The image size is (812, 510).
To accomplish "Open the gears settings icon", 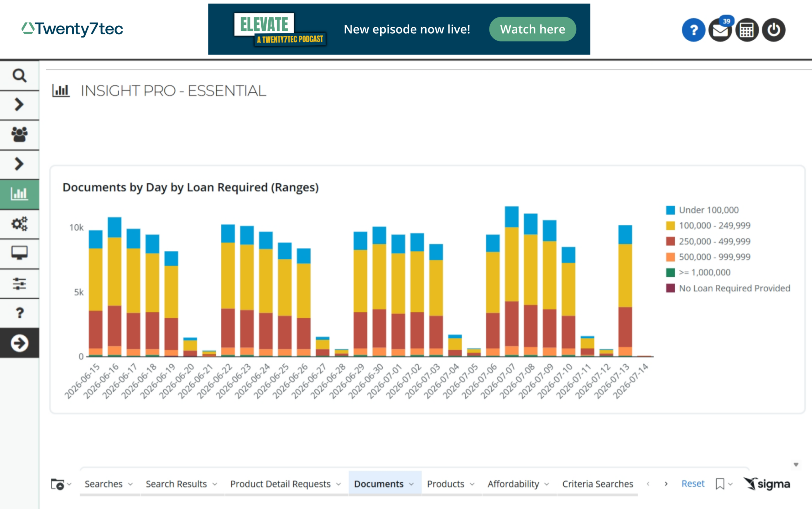I will tap(19, 224).
